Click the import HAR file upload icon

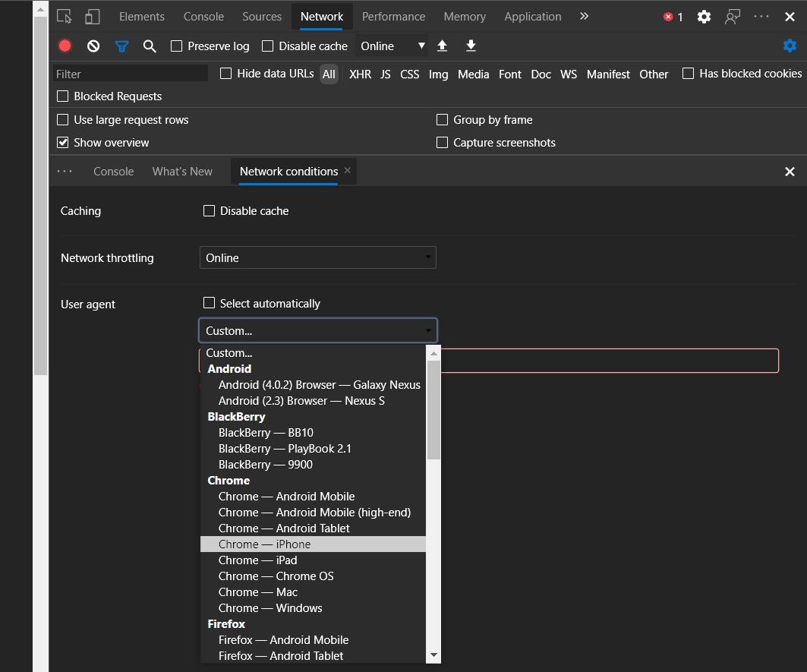(x=442, y=46)
